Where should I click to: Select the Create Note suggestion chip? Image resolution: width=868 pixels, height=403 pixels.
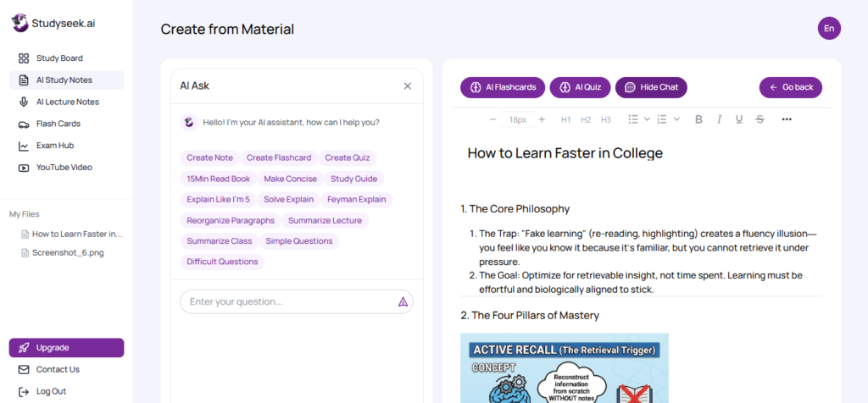pyautogui.click(x=210, y=157)
